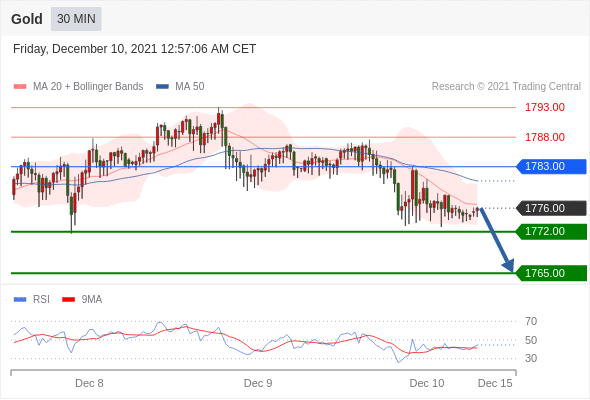Viewport: 590px width, 400px height.
Task: Click the 1788.00 resistance label
Action: pyautogui.click(x=545, y=137)
